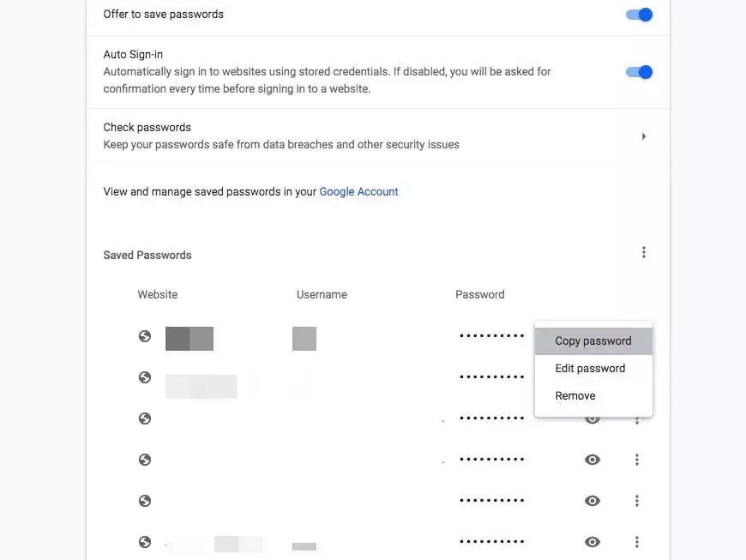Toggle the Offer to save passwords switch

point(640,15)
